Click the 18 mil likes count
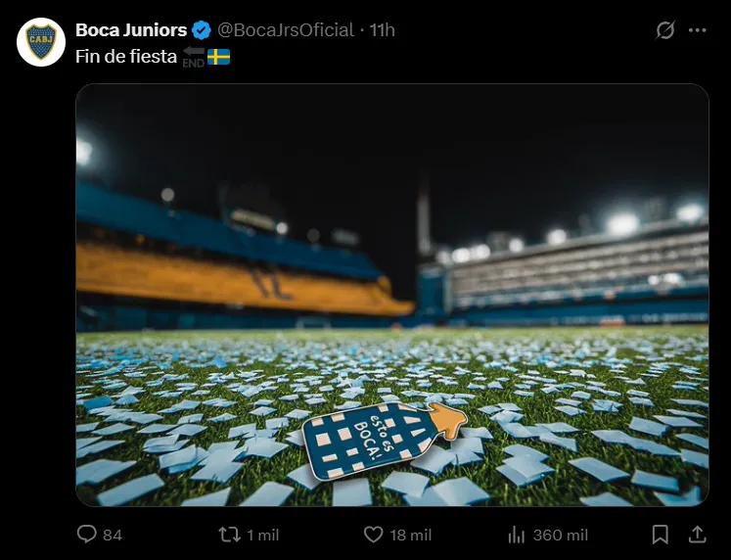 click(411, 535)
